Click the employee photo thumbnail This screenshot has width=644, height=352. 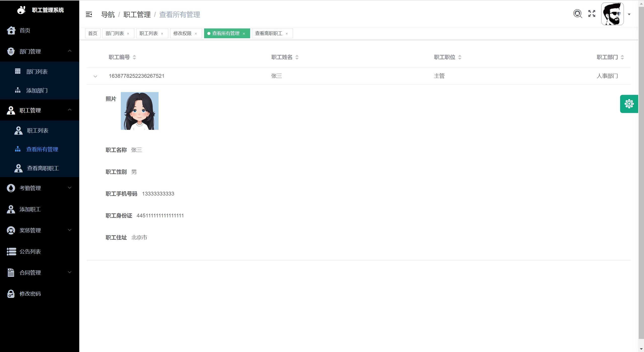[139, 111]
